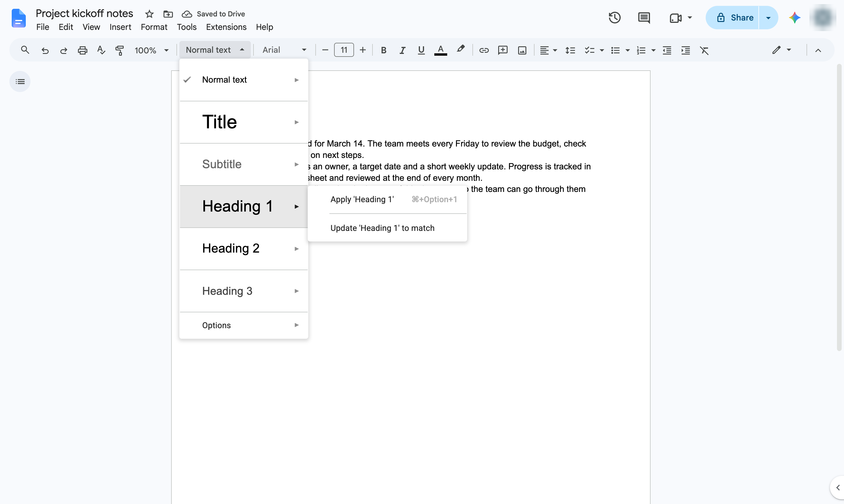Toggle underline formatting
The image size is (844, 504).
pyautogui.click(x=421, y=50)
